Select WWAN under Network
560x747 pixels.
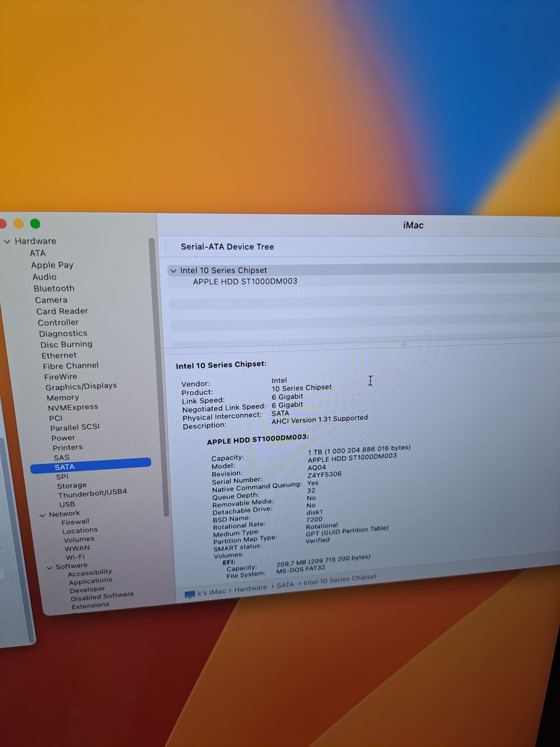[78, 549]
